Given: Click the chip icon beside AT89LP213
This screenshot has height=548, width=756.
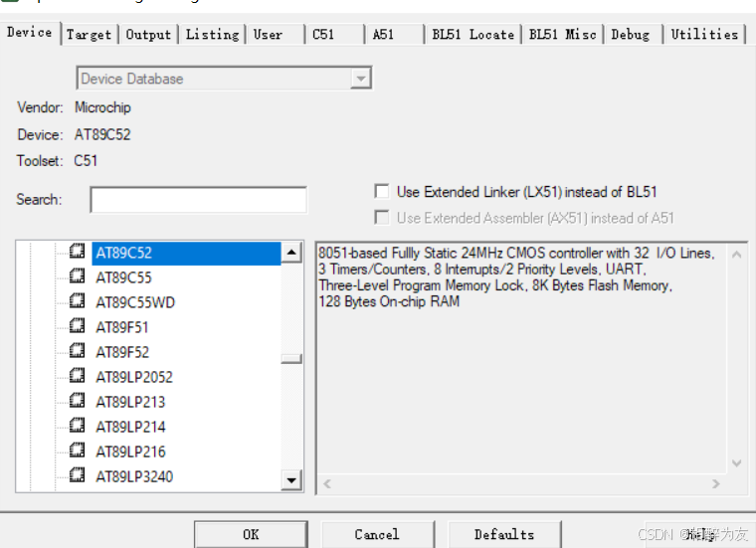Looking at the screenshot, I should pyautogui.click(x=78, y=401).
